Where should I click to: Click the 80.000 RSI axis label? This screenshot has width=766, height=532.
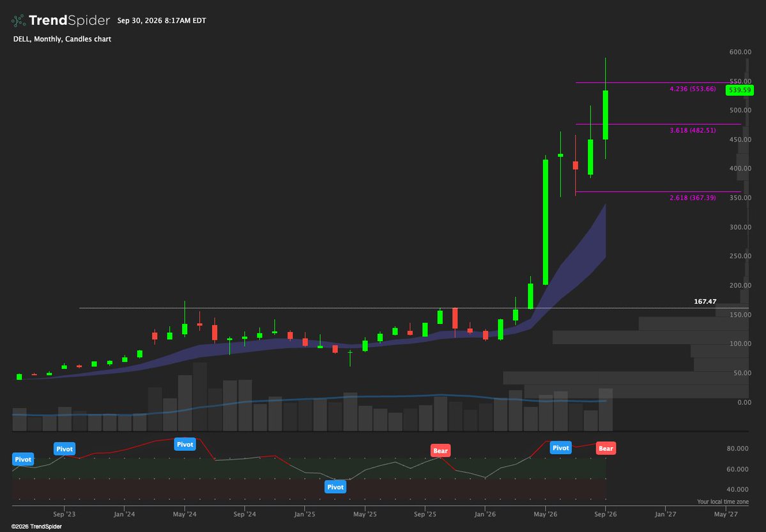tap(739, 448)
